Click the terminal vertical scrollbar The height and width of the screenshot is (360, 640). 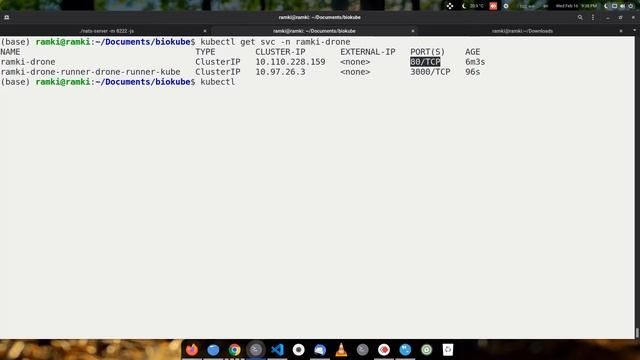coord(637,333)
